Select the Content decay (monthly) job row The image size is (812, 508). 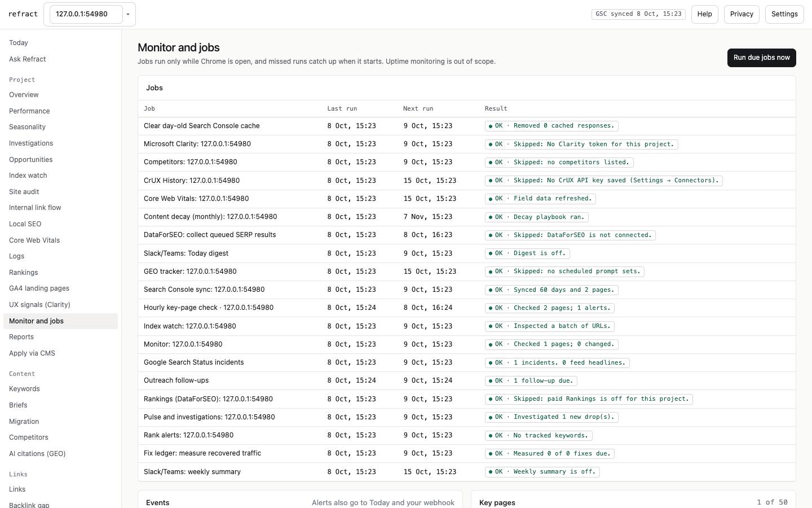(467, 217)
